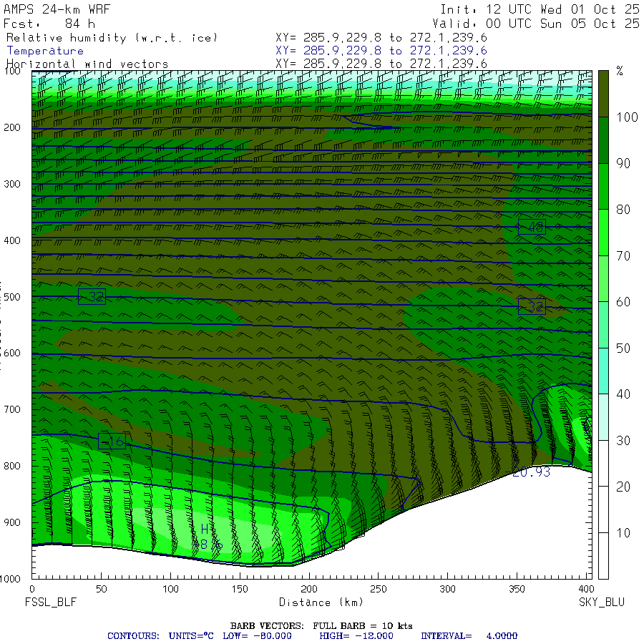
Task: Click the colorbar '100' label
Action: (x=627, y=117)
